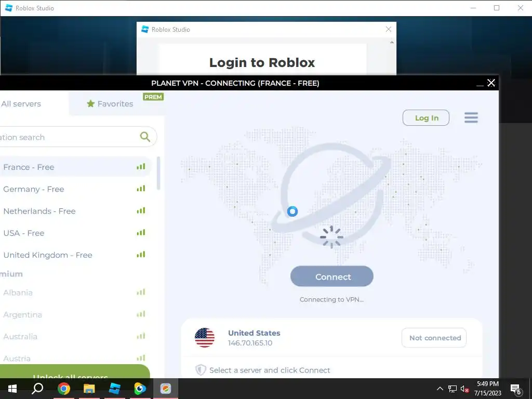Click the United States flag icon

click(205, 338)
